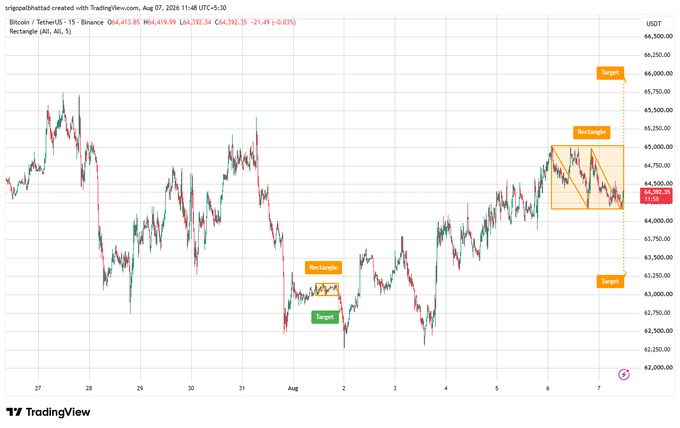680x428 pixels.
Task: Click the 63,750.00 price axis label
Action: [658, 239]
